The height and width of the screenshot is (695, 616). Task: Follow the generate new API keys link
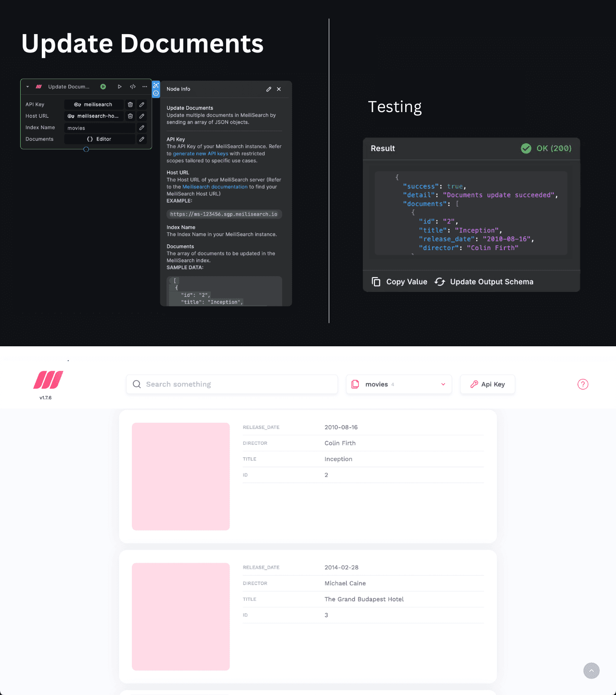click(x=201, y=154)
